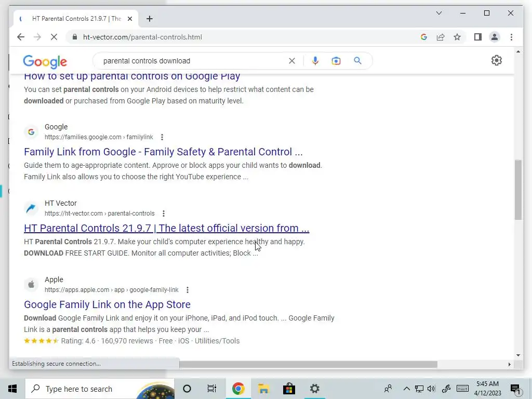Open more options for apps.apple.com result
Image resolution: width=532 pixels, height=399 pixels.
click(187, 290)
